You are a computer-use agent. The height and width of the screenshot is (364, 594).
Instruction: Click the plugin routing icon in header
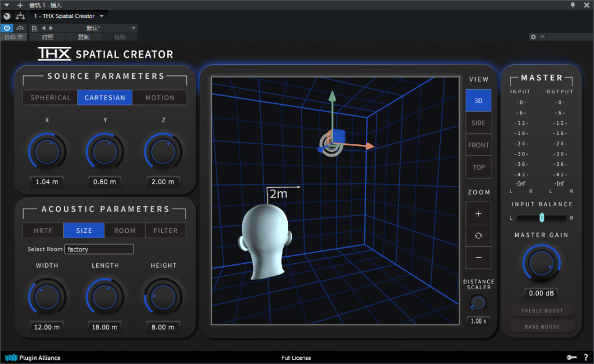click(x=20, y=16)
